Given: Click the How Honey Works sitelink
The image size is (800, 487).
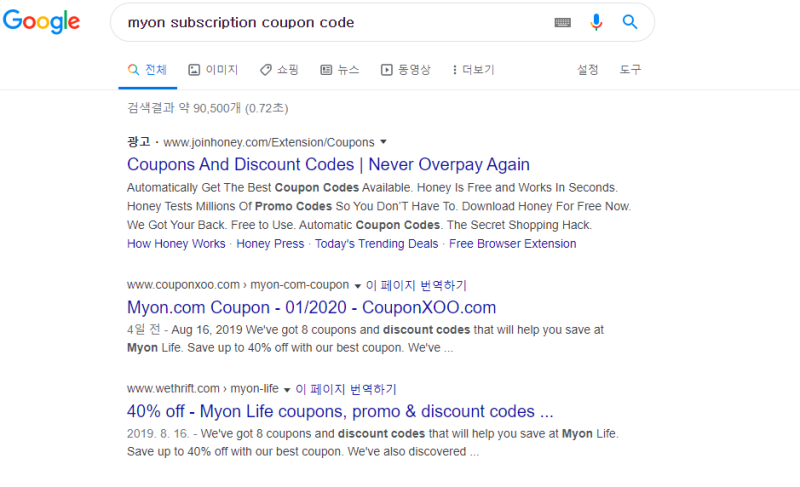Looking at the screenshot, I should 176,244.
